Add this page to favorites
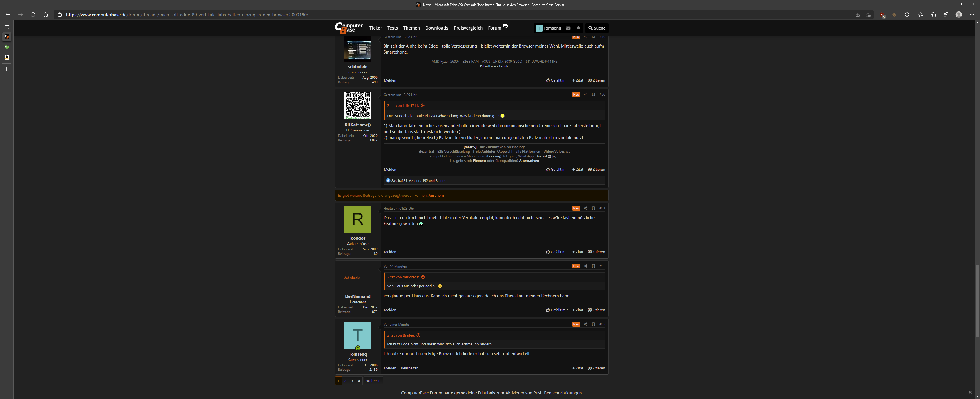This screenshot has width=980, height=399. (x=868, y=15)
